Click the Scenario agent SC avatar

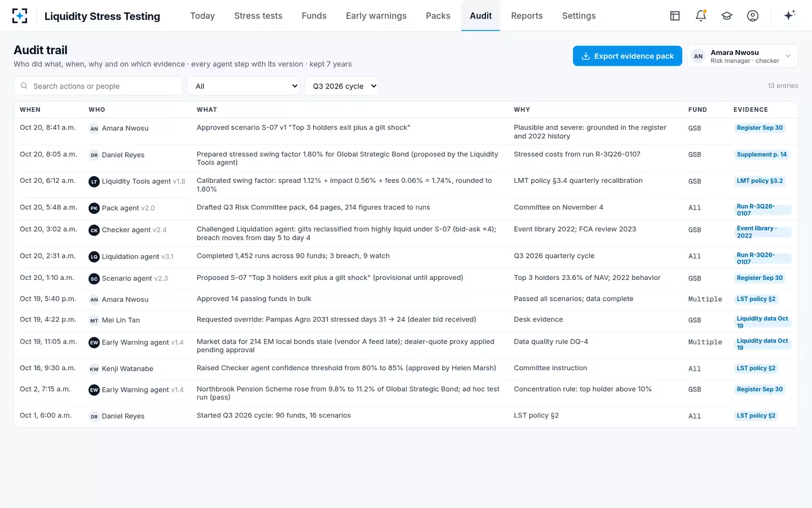pos(94,279)
